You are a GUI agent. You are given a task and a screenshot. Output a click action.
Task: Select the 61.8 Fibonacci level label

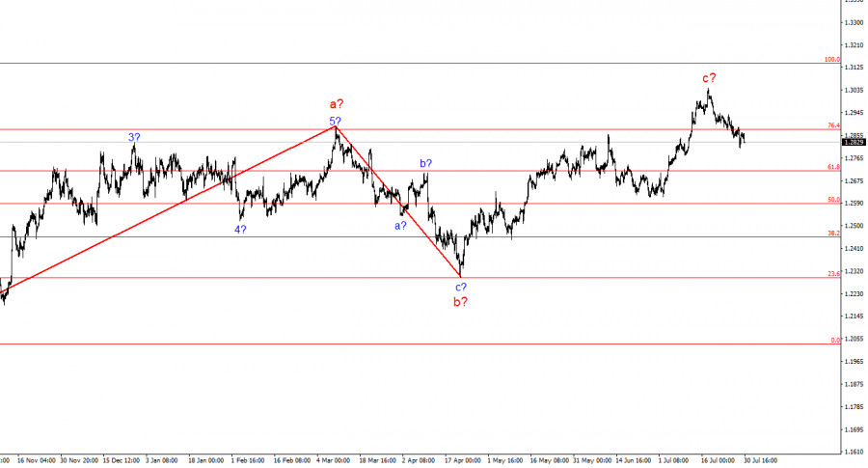click(833, 167)
